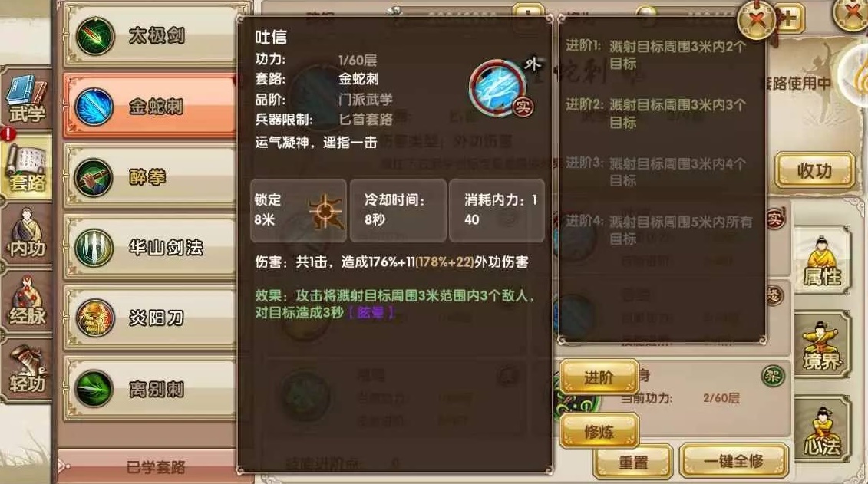Select the 金蛇刺 skill set
The width and height of the screenshot is (868, 484).
click(150, 106)
